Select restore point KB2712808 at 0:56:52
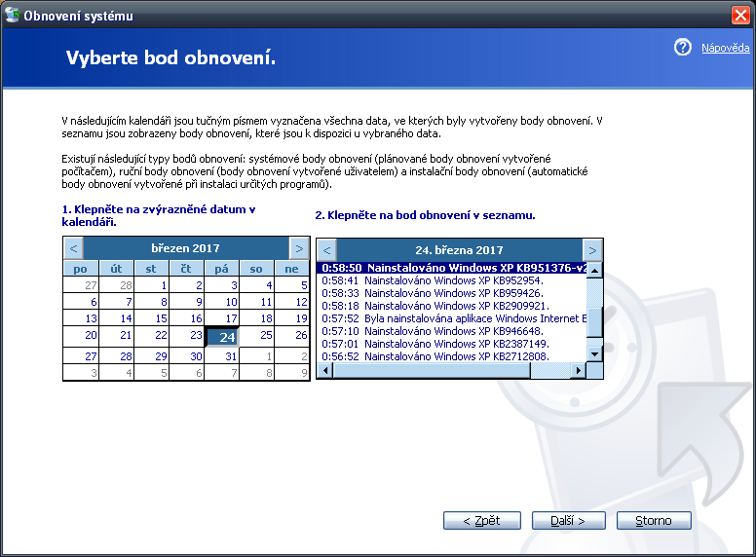This screenshot has width=756, height=557. pyautogui.click(x=452, y=356)
